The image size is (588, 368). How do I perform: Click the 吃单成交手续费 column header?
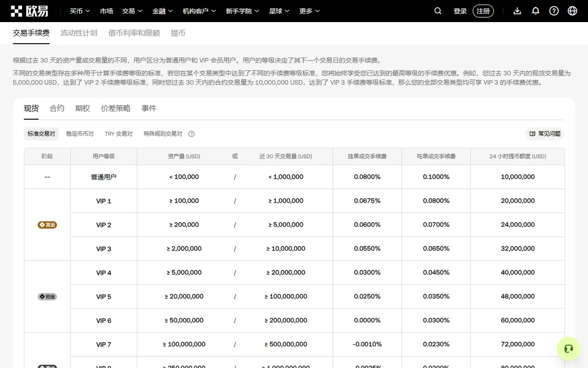(436, 157)
